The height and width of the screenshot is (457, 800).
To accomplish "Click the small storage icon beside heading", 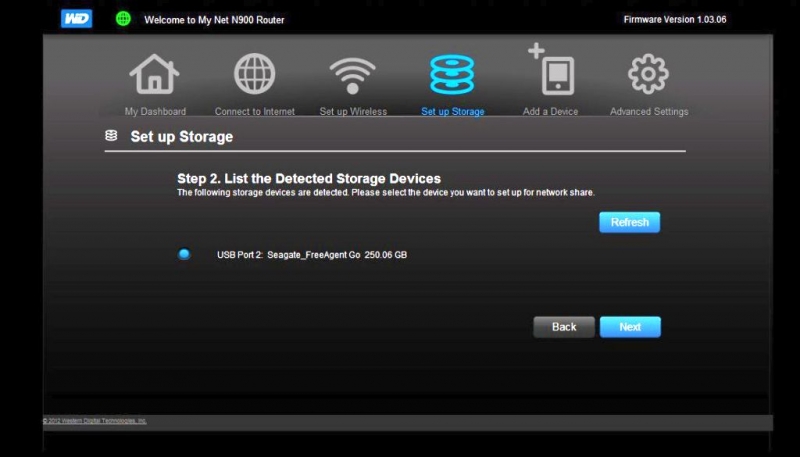I will [111, 136].
